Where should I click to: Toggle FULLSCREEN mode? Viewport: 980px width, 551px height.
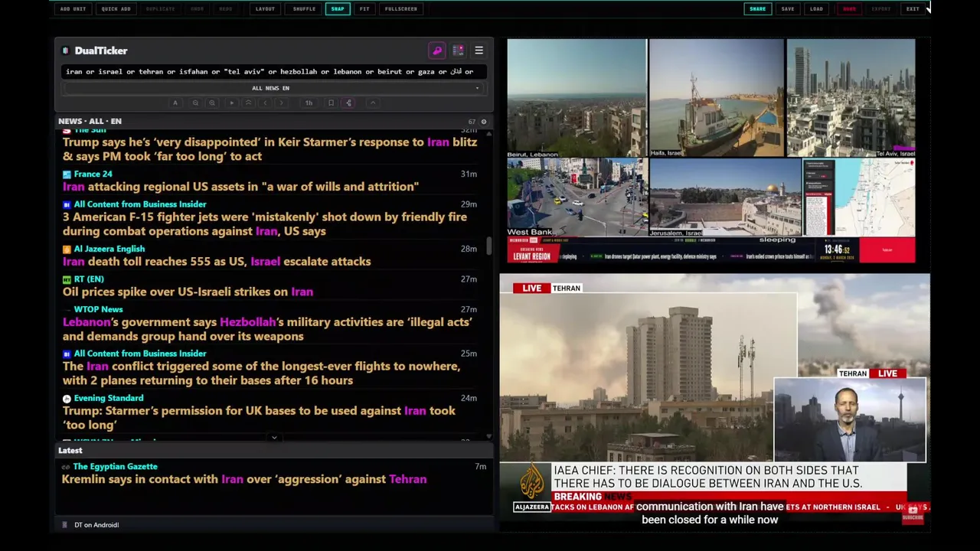(x=401, y=9)
